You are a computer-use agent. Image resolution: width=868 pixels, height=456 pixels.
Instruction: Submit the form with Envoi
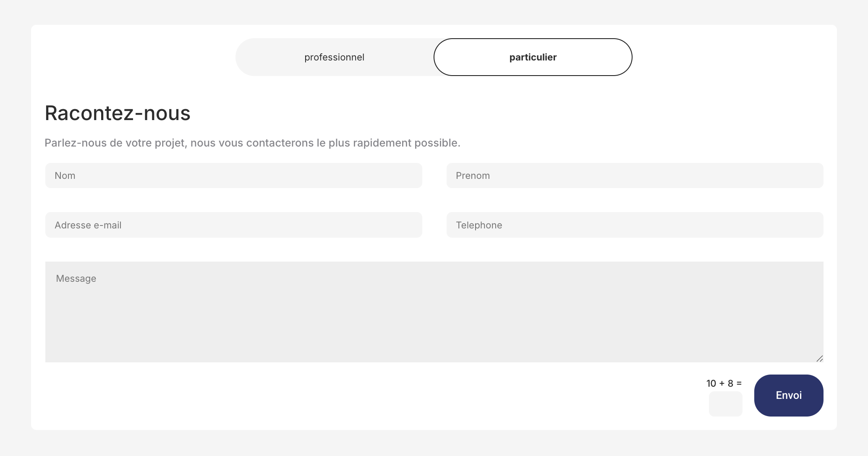pyautogui.click(x=788, y=395)
